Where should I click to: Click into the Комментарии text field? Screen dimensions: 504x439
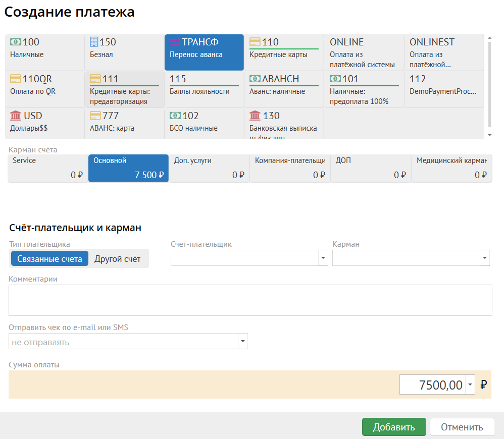250,300
